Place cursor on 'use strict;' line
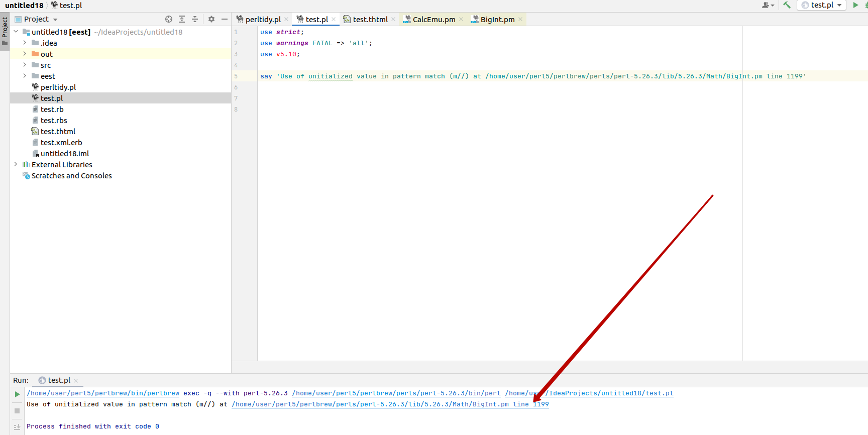This screenshot has height=435, width=868. 282,32
